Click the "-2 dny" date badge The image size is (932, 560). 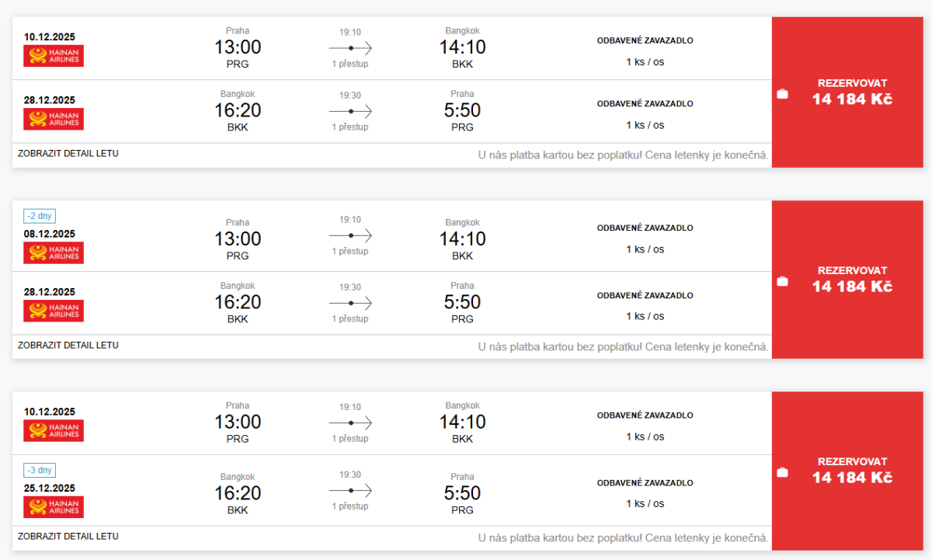tap(40, 217)
